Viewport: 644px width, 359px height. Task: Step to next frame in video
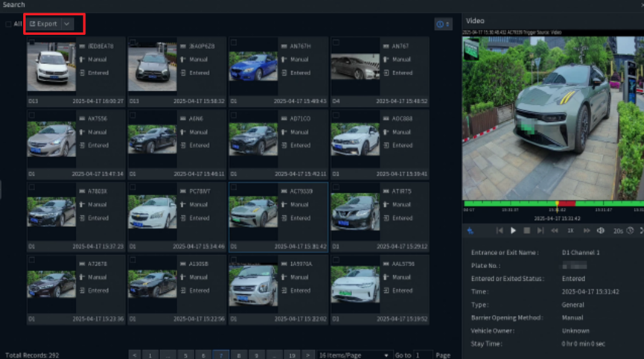(541, 231)
